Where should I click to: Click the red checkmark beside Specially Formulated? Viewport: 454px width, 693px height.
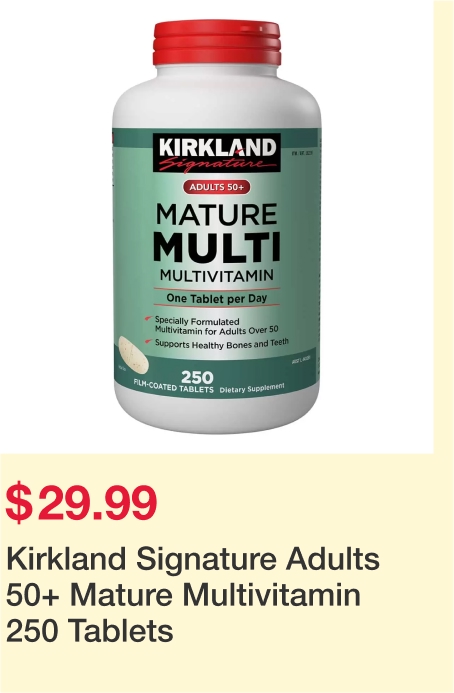click(x=149, y=318)
